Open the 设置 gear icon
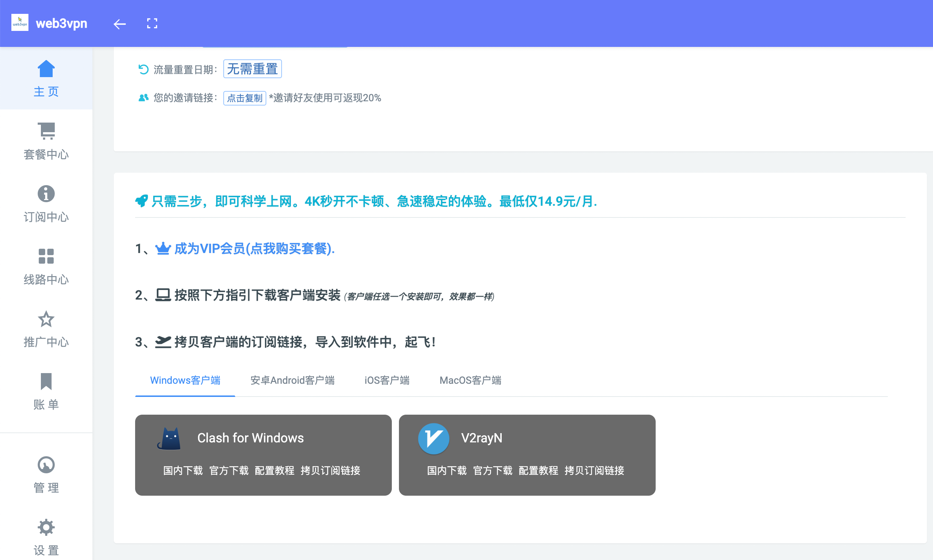 [x=46, y=527]
